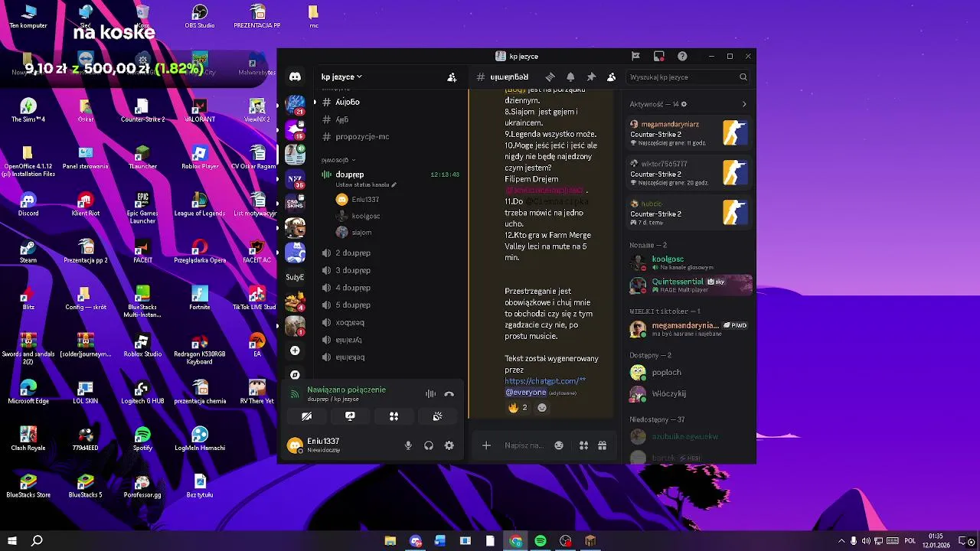This screenshot has height=551, width=980.
Task: Focus the Wyszukaj kp jezyce search field
Action: pos(688,77)
